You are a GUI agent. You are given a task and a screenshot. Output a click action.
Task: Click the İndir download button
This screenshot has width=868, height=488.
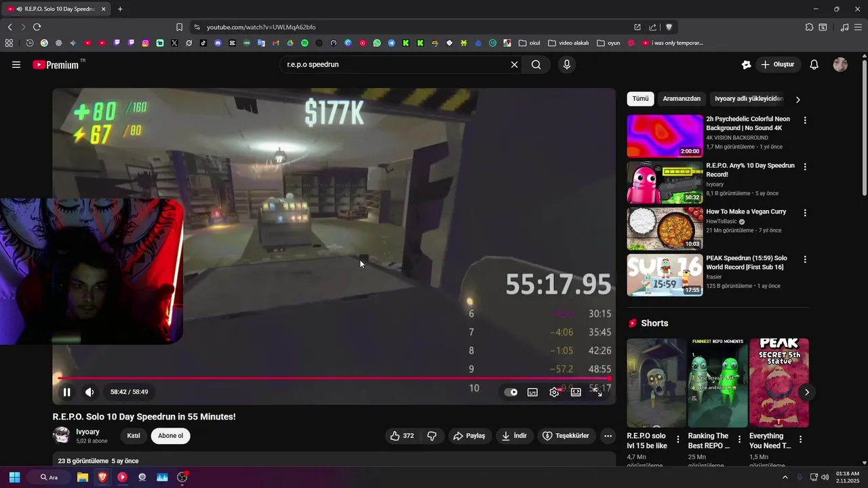[x=514, y=436]
